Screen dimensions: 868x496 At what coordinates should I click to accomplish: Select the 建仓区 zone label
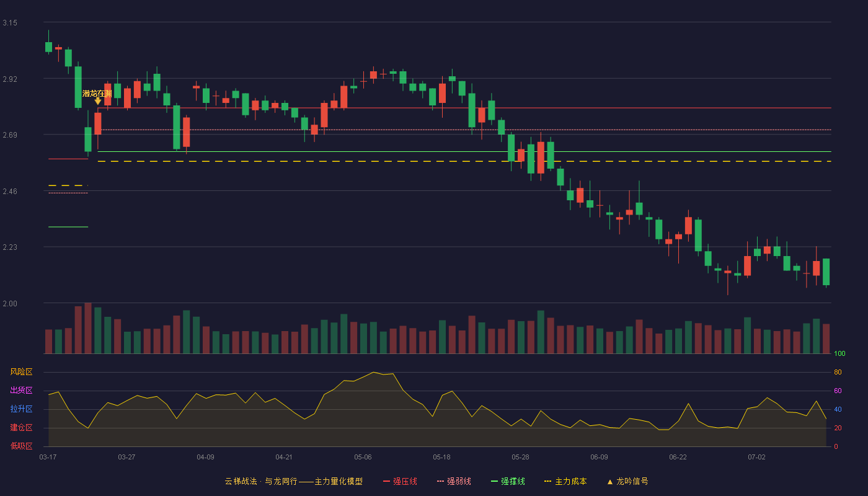pos(21,428)
